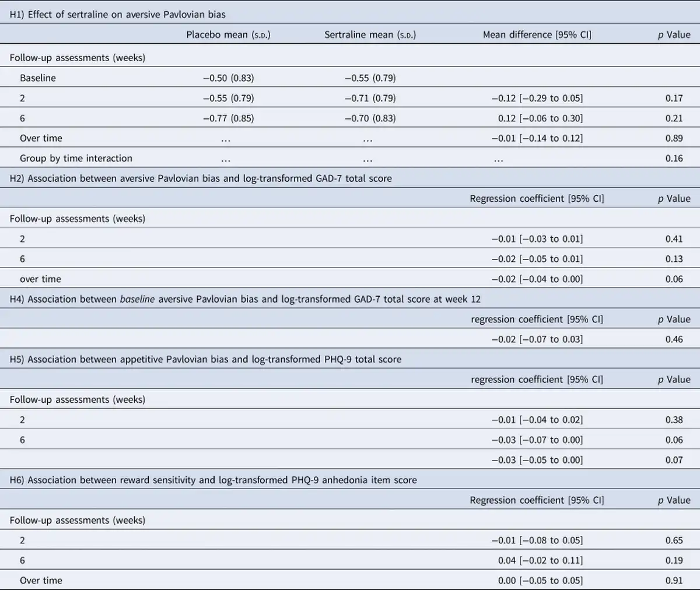Select p value 0.16 for interaction row
700x590 pixels.
click(x=674, y=158)
